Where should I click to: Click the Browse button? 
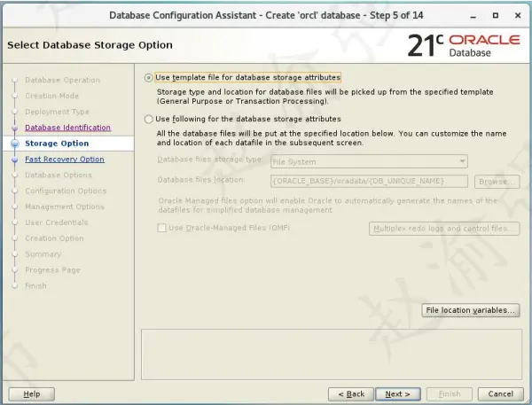click(x=497, y=182)
